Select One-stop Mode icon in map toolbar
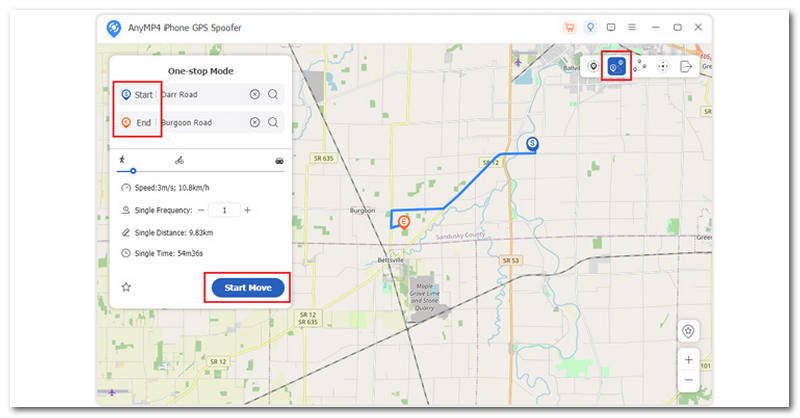The width and height of the screenshot is (800, 418). 616,66
